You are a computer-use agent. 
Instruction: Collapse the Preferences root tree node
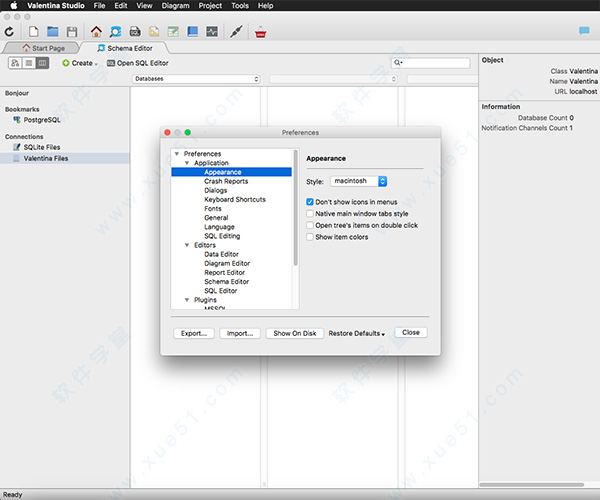[177, 154]
